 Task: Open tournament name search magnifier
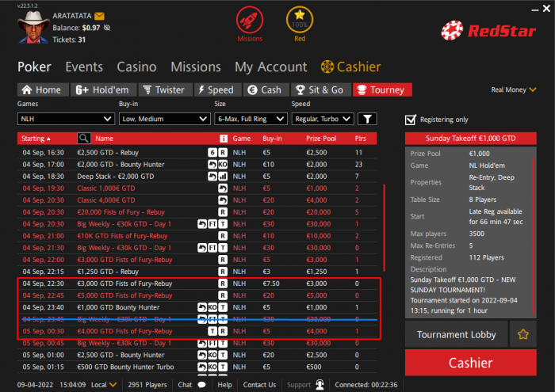(84, 139)
